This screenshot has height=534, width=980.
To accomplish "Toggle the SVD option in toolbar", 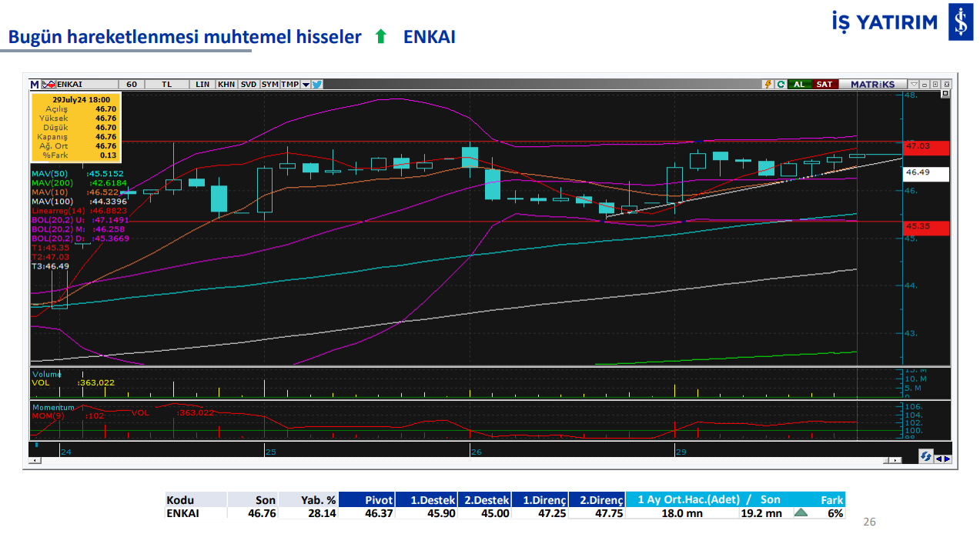I will pos(249,85).
